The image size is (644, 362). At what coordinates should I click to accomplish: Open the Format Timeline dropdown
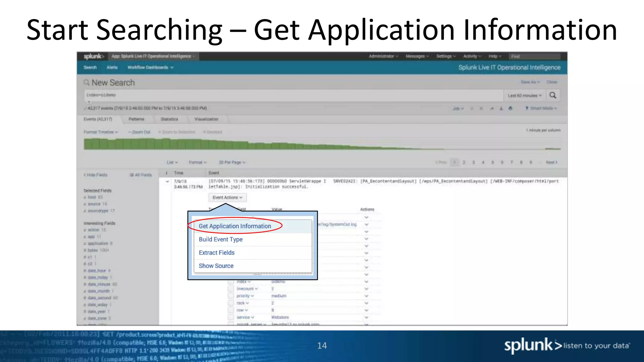(101, 132)
